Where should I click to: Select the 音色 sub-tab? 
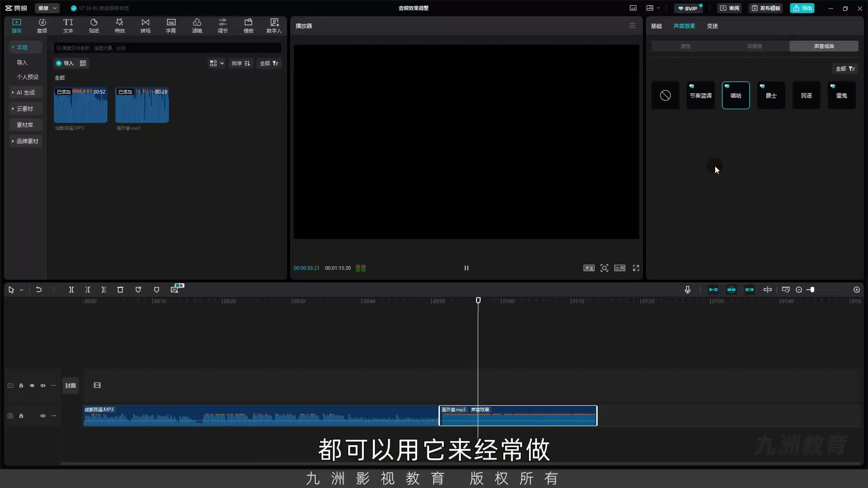pyautogui.click(x=686, y=46)
